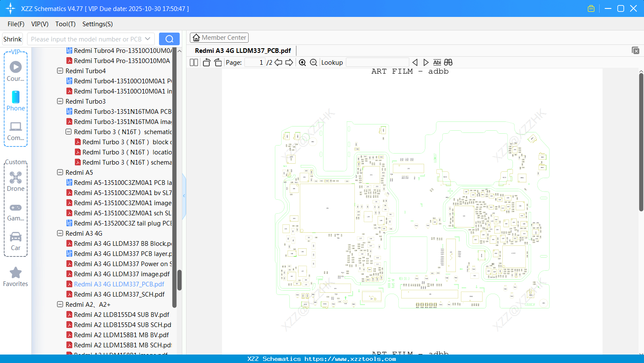The height and width of the screenshot is (363, 644).
Task: Open the VIP(V) menu
Action: pos(39,24)
